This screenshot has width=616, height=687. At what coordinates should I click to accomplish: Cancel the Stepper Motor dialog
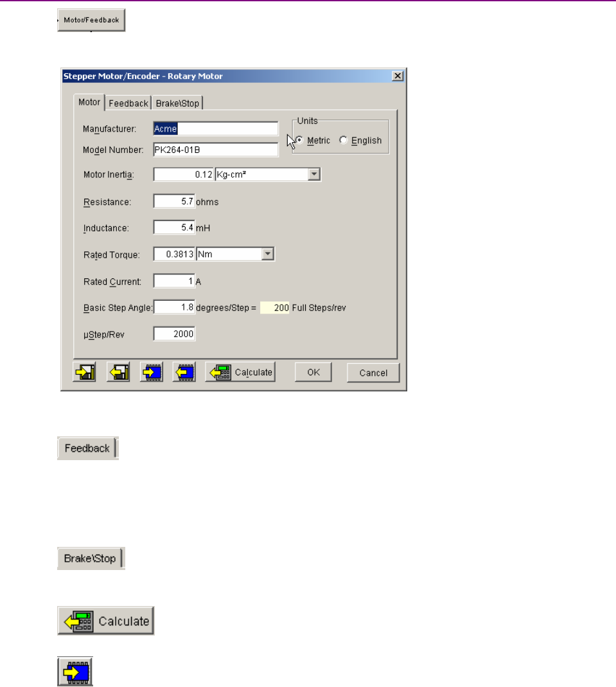pyautogui.click(x=373, y=373)
